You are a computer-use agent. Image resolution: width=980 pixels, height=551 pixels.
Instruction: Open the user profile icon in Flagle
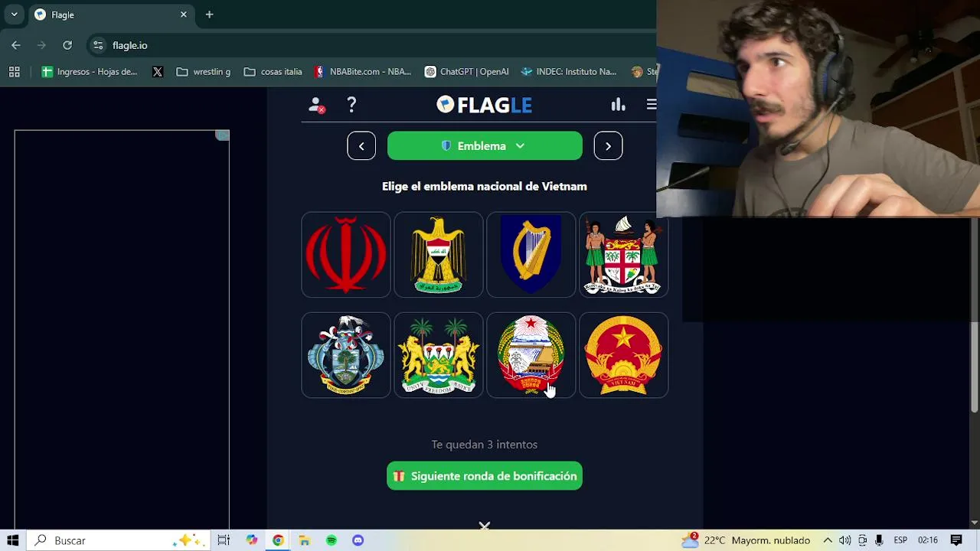[316, 105]
